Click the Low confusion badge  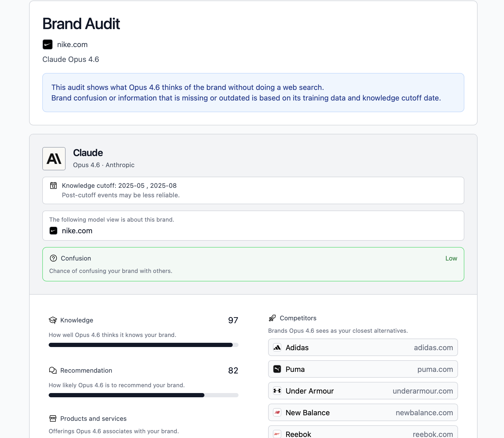451,258
